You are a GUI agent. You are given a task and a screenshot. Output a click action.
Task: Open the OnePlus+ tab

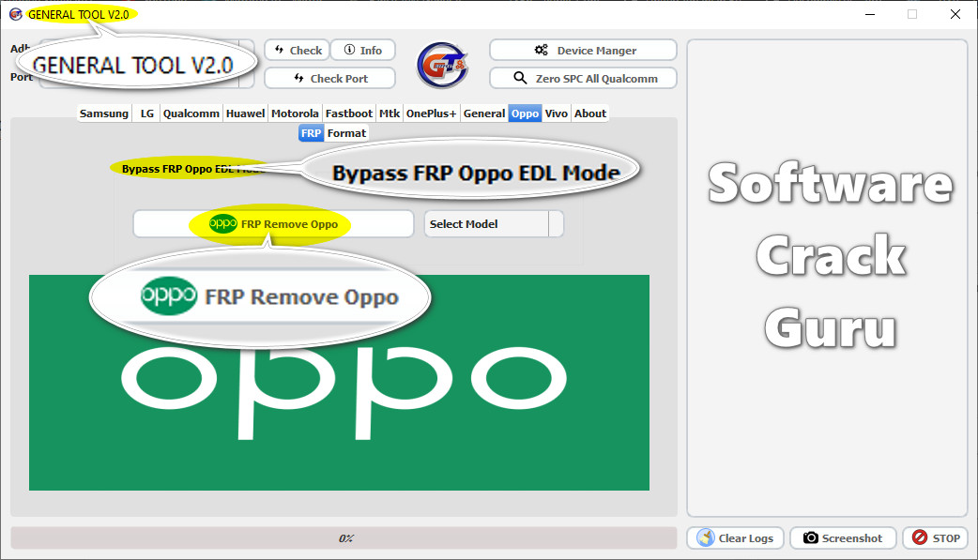(431, 114)
